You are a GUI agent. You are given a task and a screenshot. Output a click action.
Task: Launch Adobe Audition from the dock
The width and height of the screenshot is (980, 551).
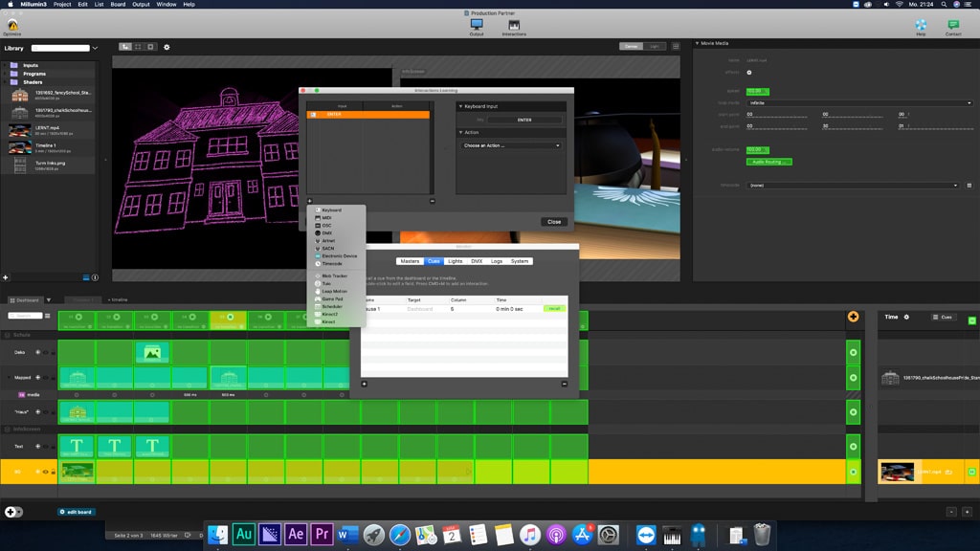[x=244, y=534]
